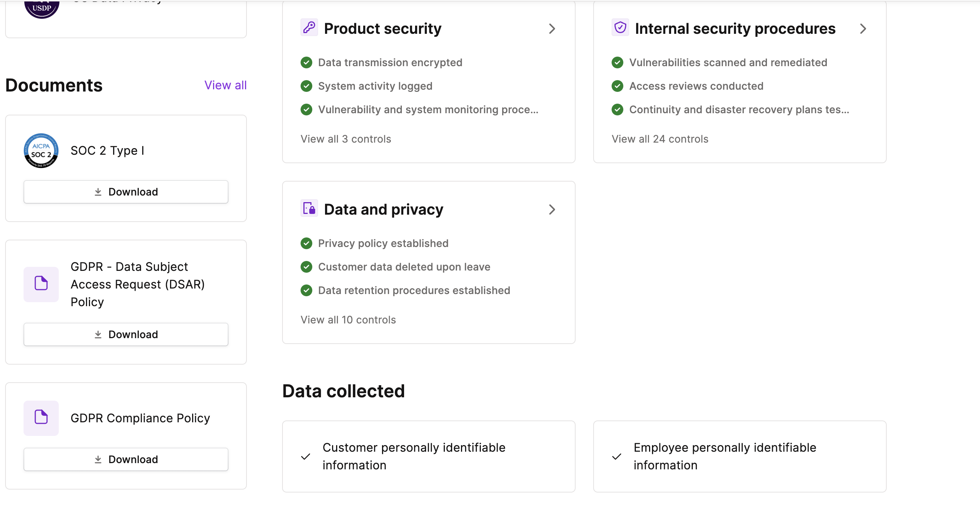980x505 pixels.
Task: Click the USDP badge logo
Action: [x=42, y=8]
